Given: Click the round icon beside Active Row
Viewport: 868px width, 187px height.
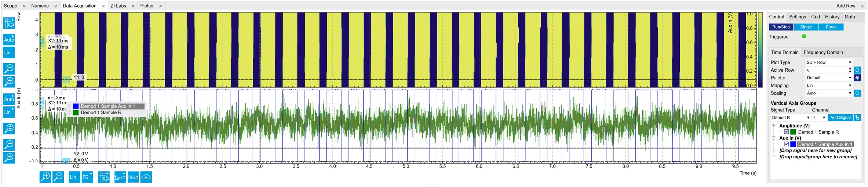Looking at the screenshot, I should coord(857,70).
